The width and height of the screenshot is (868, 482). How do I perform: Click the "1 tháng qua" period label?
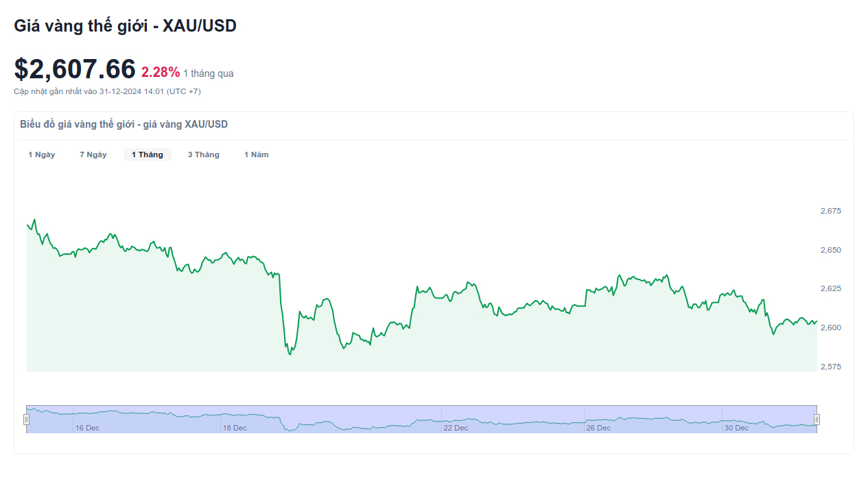208,73
